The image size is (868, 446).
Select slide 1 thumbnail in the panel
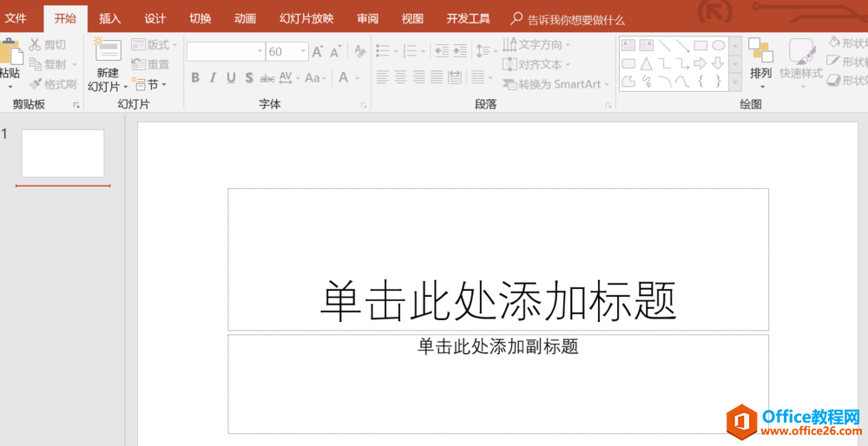(x=62, y=154)
